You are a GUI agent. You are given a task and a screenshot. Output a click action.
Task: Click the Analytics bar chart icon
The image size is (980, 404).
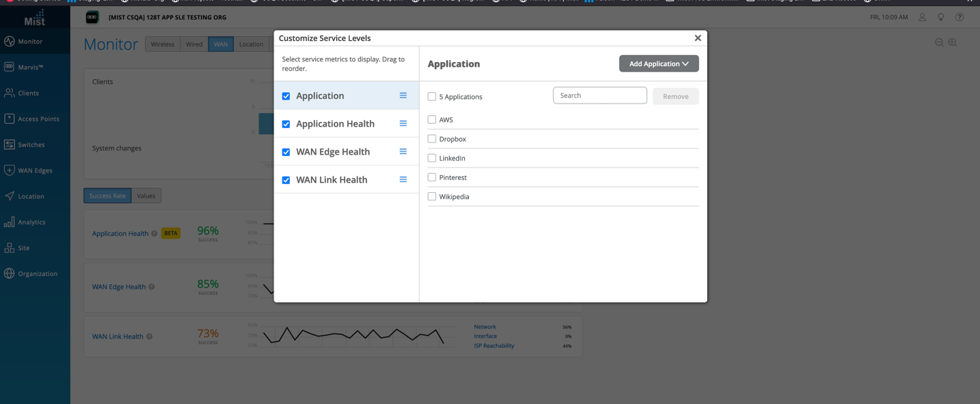pyautogui.click(x=10, y=222)
